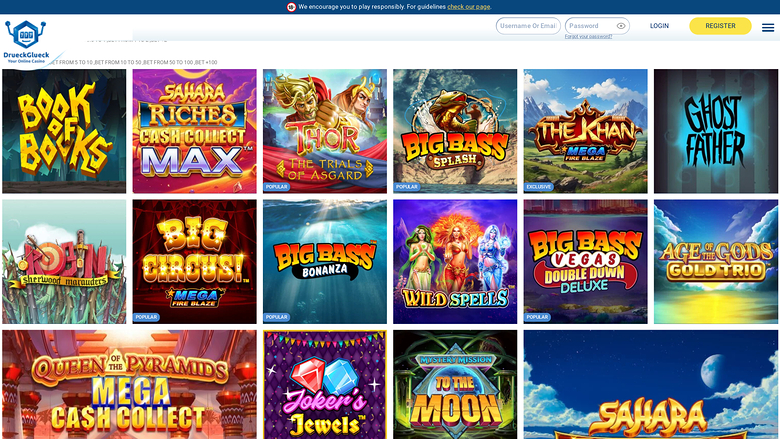Click the POPULAR badge on Big Bass Splash

coord(407,187)
